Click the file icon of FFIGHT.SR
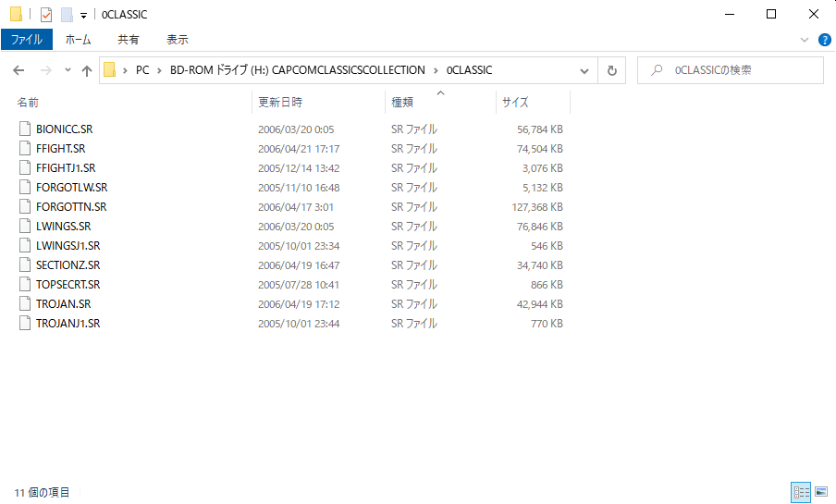This screenshot has width=836, height=504. click(25, 148)
